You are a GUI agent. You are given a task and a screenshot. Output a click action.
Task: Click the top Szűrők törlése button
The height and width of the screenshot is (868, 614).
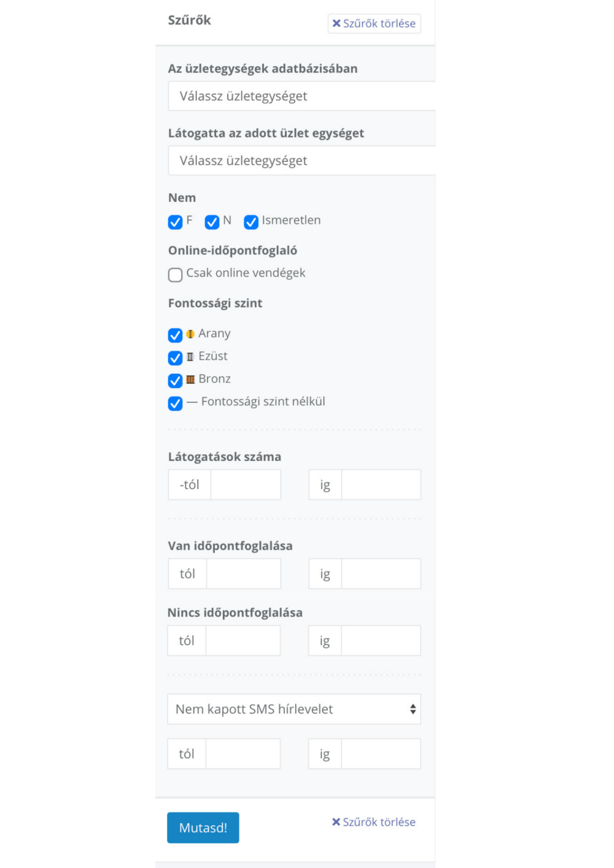click(374, 23)
